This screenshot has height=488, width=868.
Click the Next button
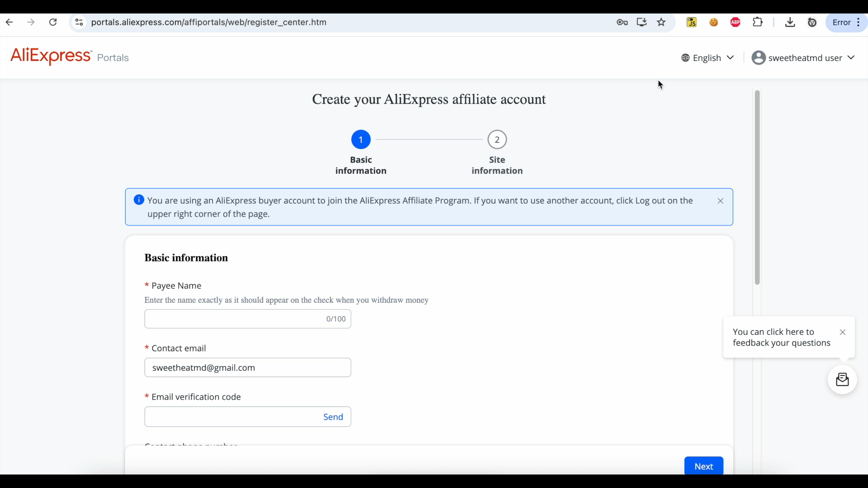[704, 466]
